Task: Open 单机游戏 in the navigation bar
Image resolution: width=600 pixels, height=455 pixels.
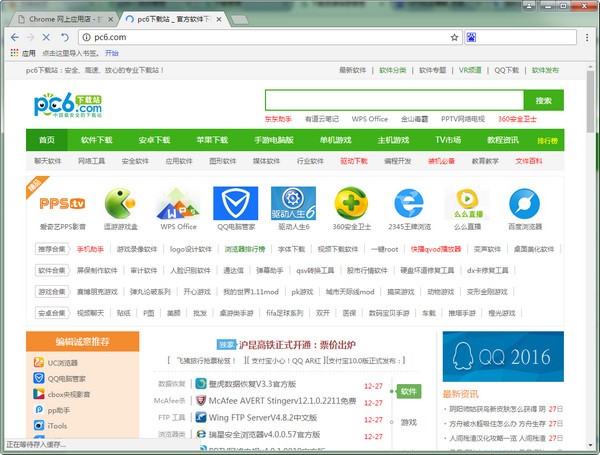Action: click(336, 140)
